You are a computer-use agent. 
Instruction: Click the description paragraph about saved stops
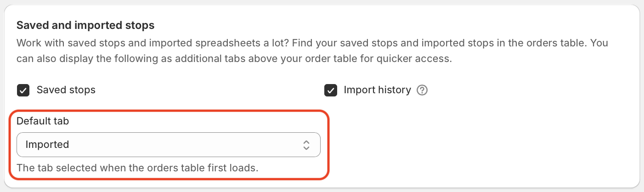(312, 51)
